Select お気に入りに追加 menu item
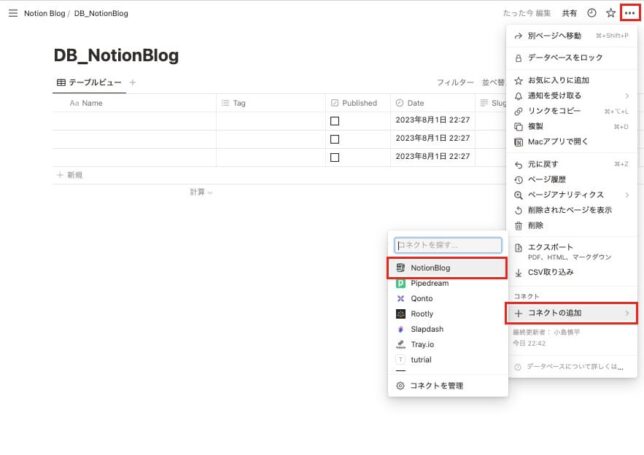Viewport: 644px width, 455px height. [572, 80]
